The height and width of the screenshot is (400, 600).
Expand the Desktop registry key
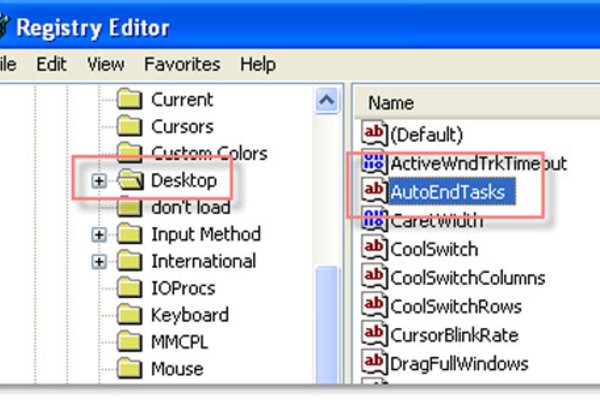(99, 181)
